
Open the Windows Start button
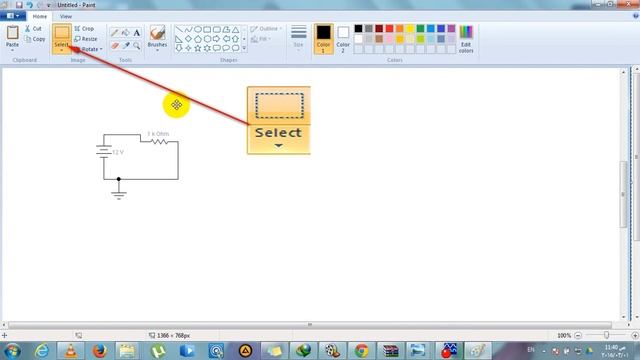coord(13,351)
